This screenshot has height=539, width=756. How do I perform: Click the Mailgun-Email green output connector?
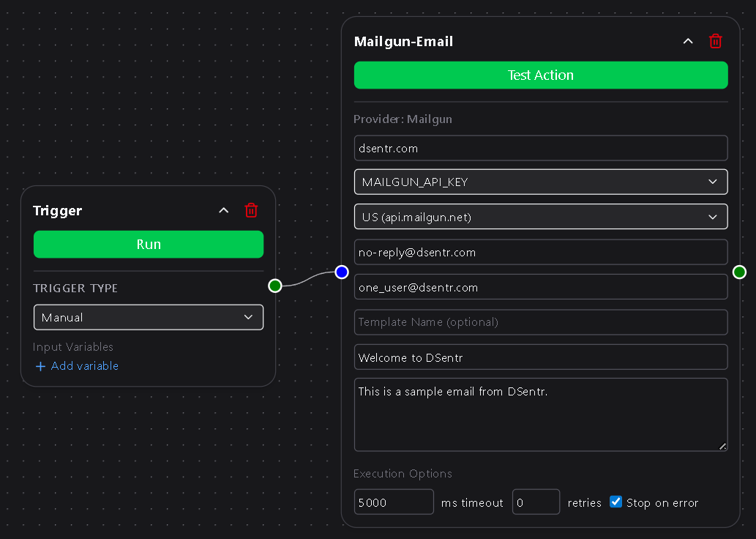(x=739, y=272)
